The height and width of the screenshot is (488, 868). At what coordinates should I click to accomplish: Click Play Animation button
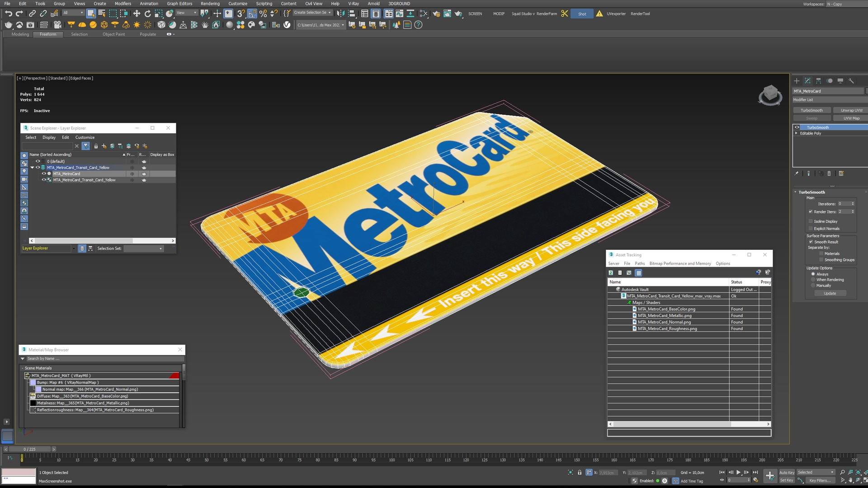point(739,472)
